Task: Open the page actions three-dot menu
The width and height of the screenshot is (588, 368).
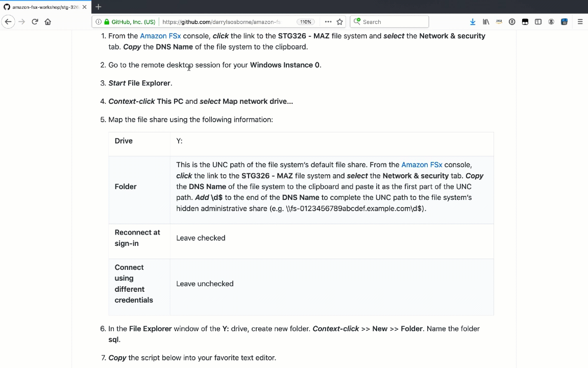Action: tap(328, 22)
